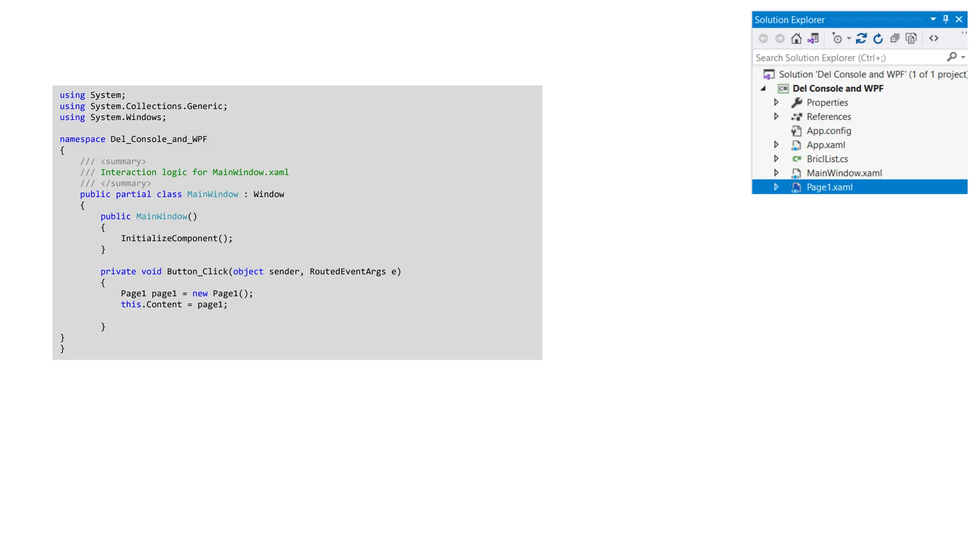Open the Pending Changes Filter dropdown arrow
980x551 pixels.
[849, 38]
